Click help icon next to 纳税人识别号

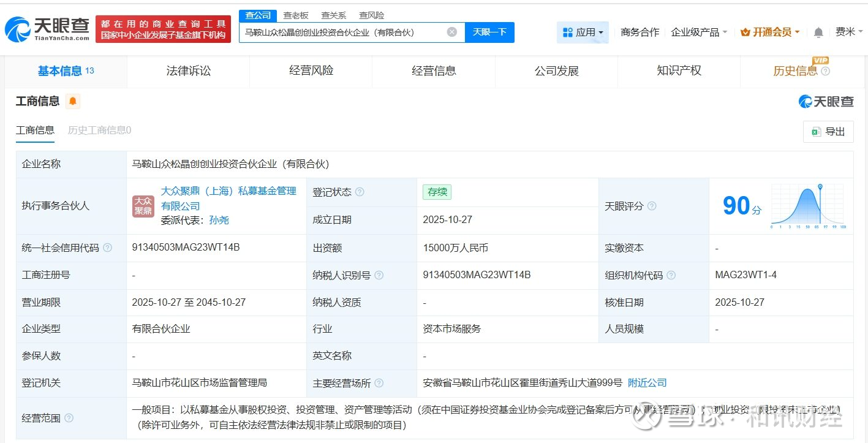(379, 276)
